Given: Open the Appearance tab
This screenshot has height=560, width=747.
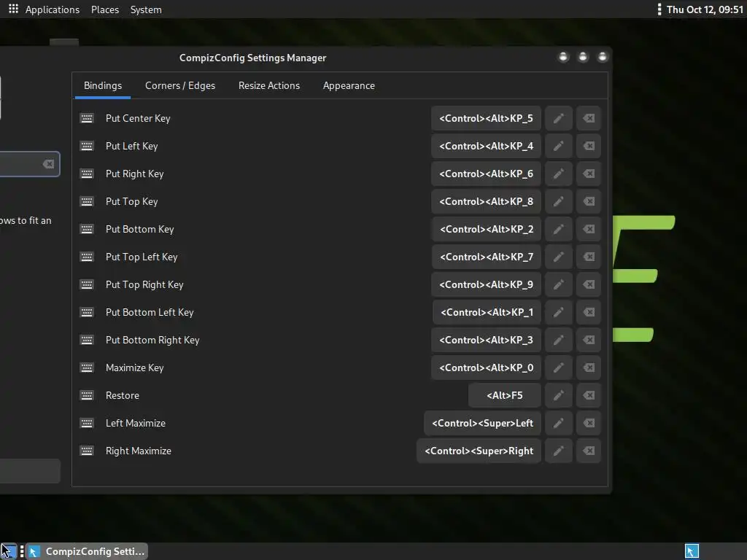Looking at the screenshot, I should click(x=349, y=86).
